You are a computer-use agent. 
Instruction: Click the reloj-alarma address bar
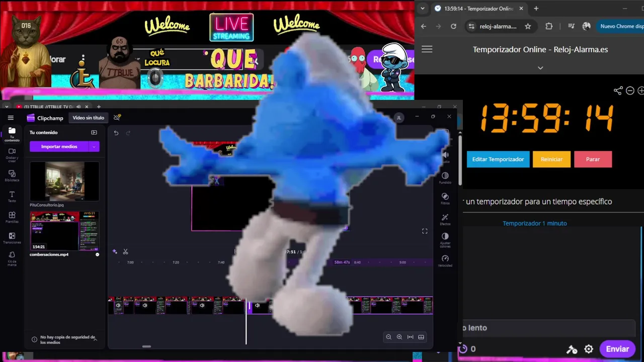point(498,26)
